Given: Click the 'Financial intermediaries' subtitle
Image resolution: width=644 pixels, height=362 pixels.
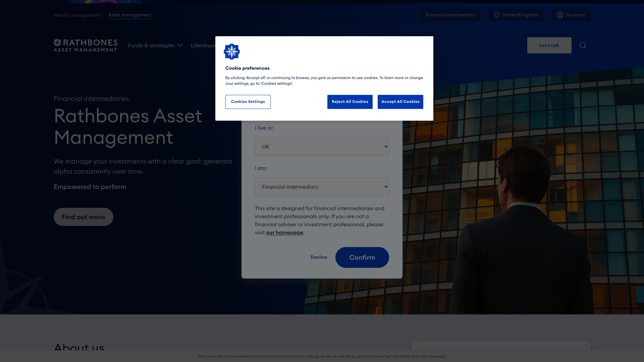Looking at the screenshot, I should pyautogui.click(x=91, y=99).
